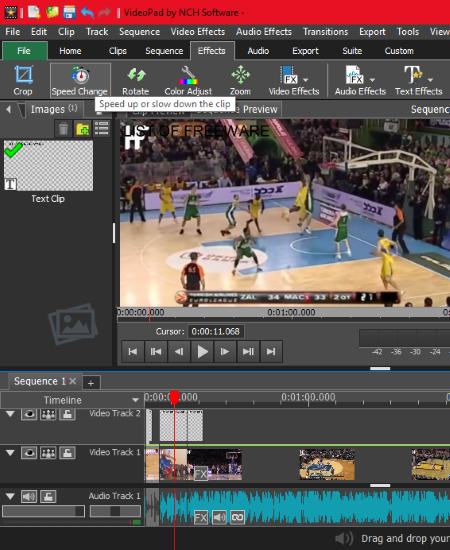Click the undo arrow icon
Viewport: 450px width, 550px height.
click(87, 13)
